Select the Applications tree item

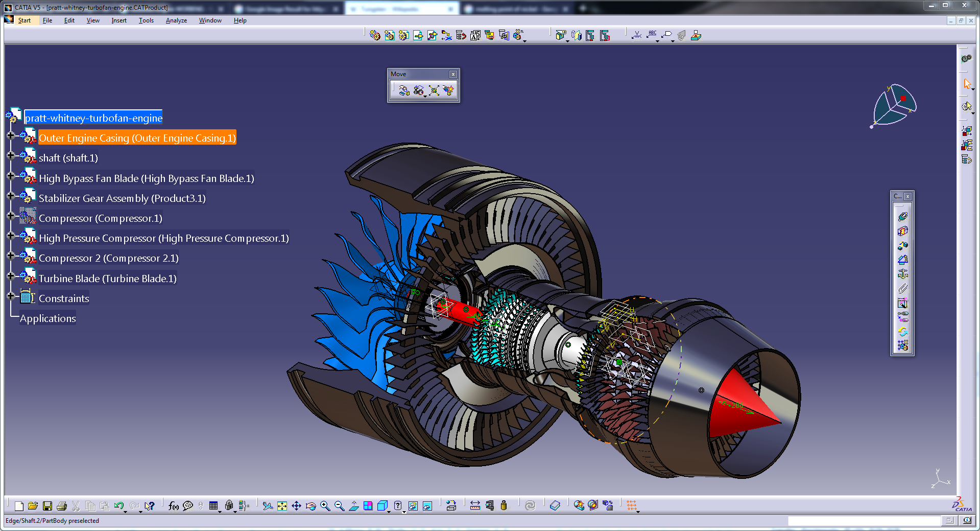pyautogui.click(x=48, y=318)
